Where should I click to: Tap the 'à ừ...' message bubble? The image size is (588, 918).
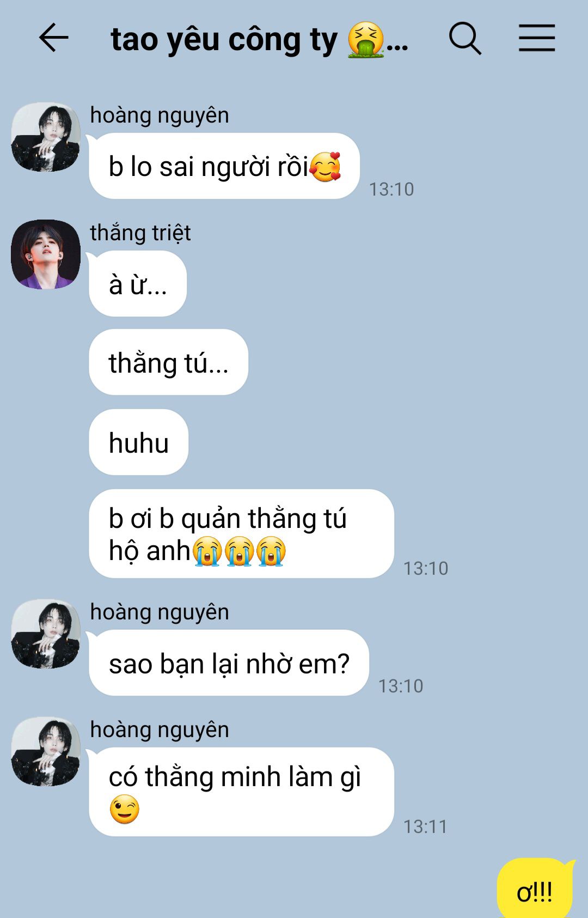(138, 284)
